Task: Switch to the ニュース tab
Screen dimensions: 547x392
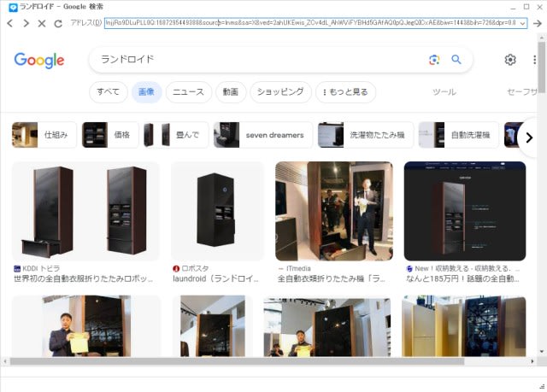Action: pyautogui.click(x=188, y=92)
